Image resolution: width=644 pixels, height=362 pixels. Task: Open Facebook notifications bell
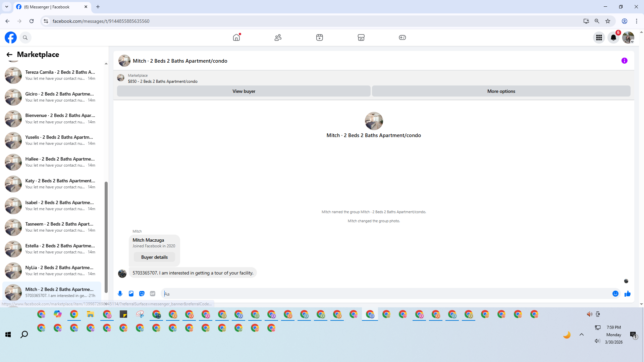613,38
